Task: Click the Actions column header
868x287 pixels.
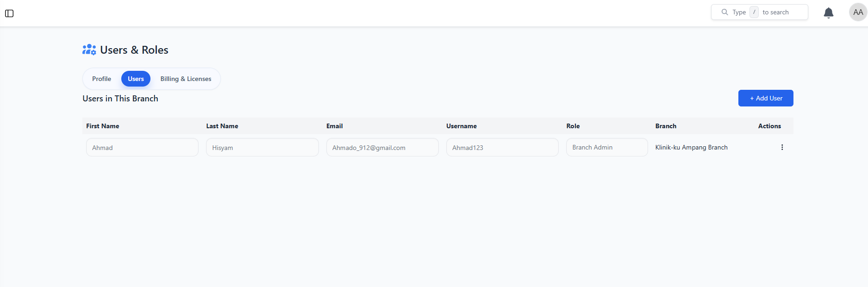Action: pyautogui.click(x=769, y=126)
